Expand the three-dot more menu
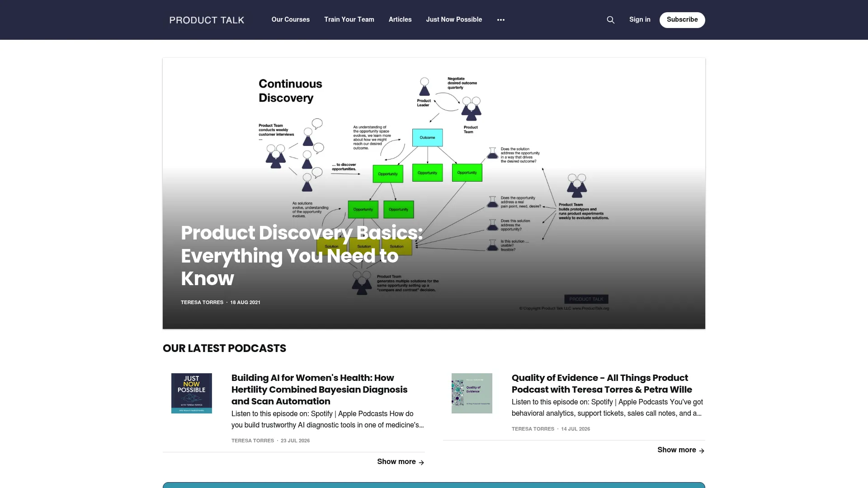Screen dimensions: 868x488 (x=500, y=20)
